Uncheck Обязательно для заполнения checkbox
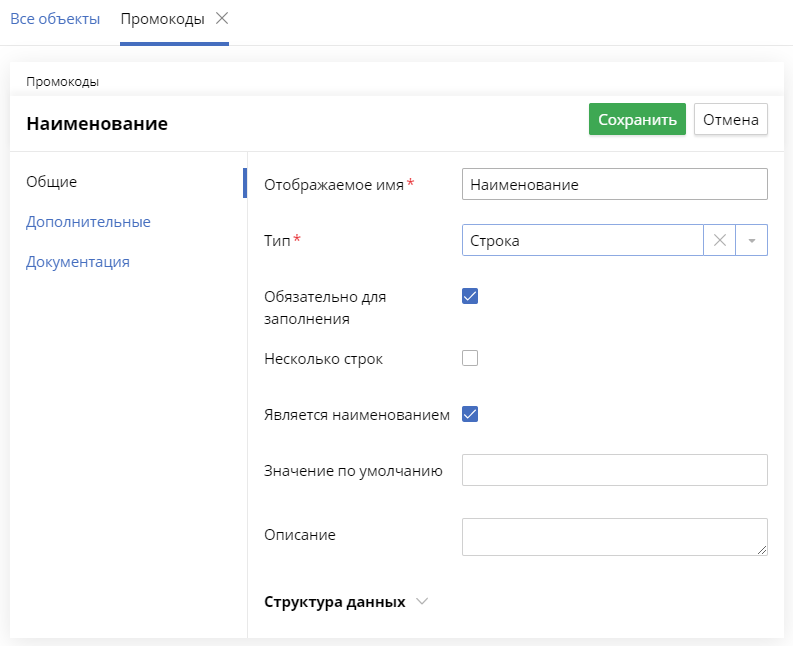 pyautogui.click(x=470, y=296)
